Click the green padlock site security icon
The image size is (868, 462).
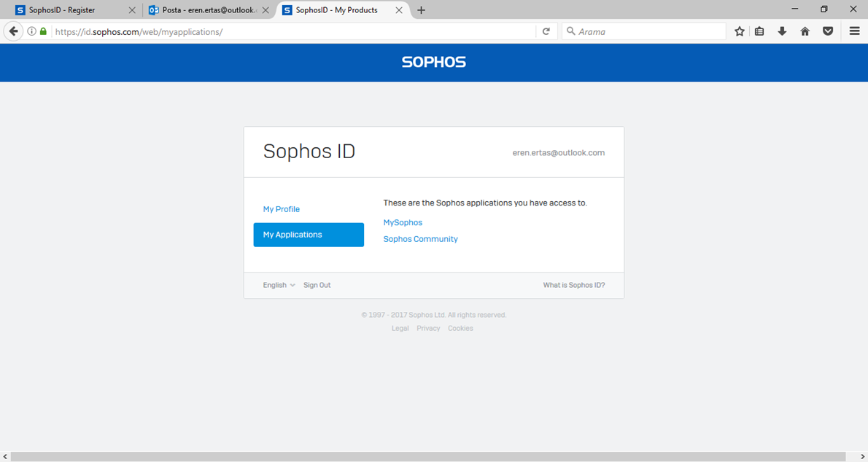43,31
